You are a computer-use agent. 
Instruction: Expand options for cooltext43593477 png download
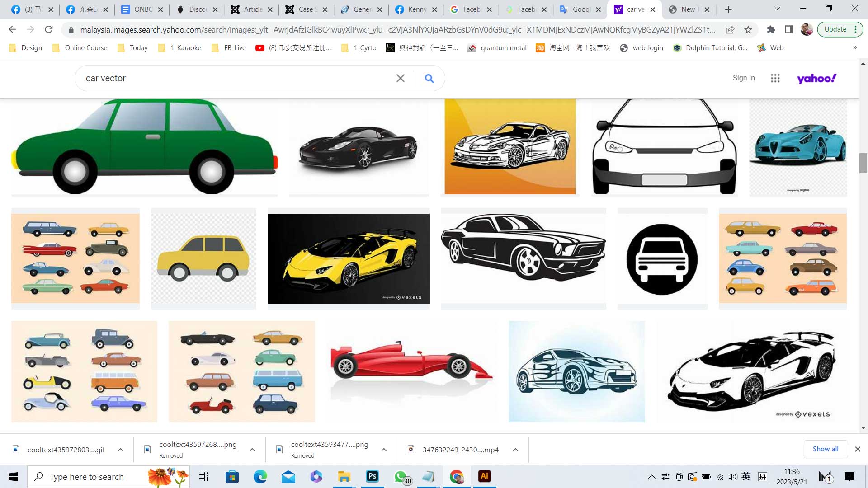(x=384, y=450)
